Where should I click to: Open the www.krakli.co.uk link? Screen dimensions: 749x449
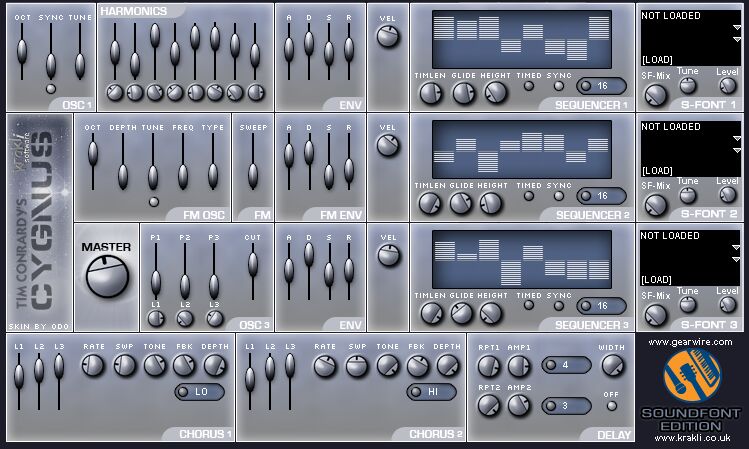pos(692,438)
